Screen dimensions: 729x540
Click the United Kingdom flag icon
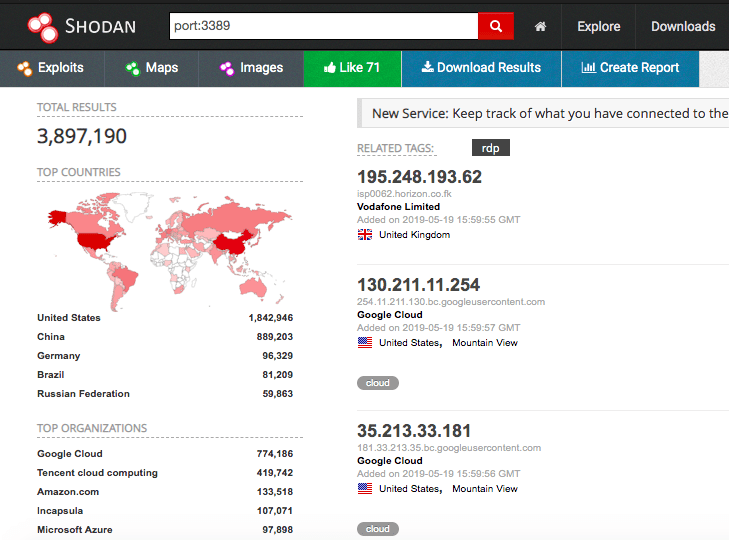[365, 235]
